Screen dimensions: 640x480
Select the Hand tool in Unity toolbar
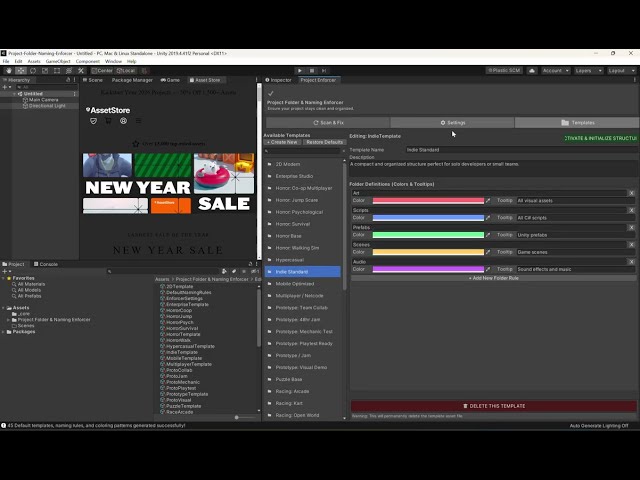(x=9, y=71)
